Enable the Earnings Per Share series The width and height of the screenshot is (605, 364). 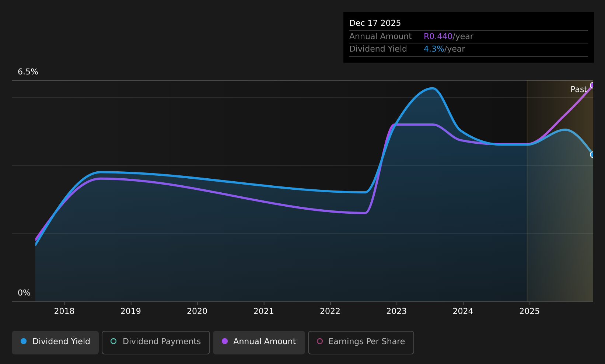point(361,342)
